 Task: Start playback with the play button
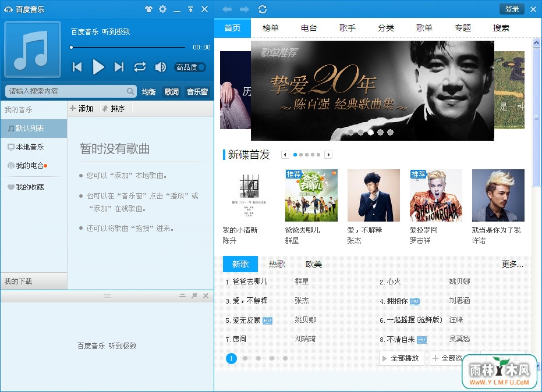pos(98,67)
